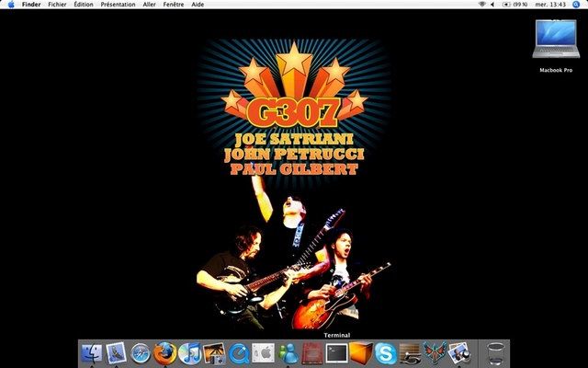Launch Firefox from the Dock
588x368 pixels.
click(x=165, y=353)
